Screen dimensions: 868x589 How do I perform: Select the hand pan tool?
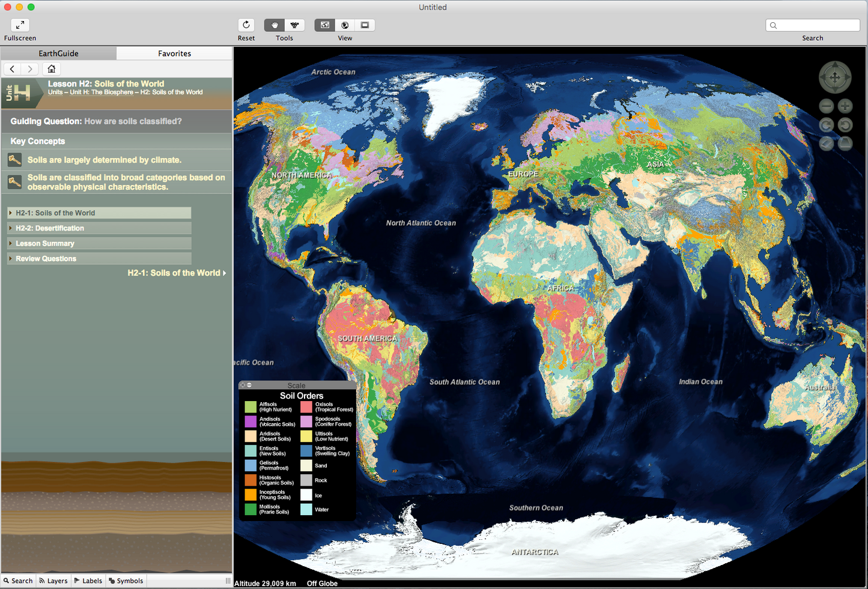point(275,25)
